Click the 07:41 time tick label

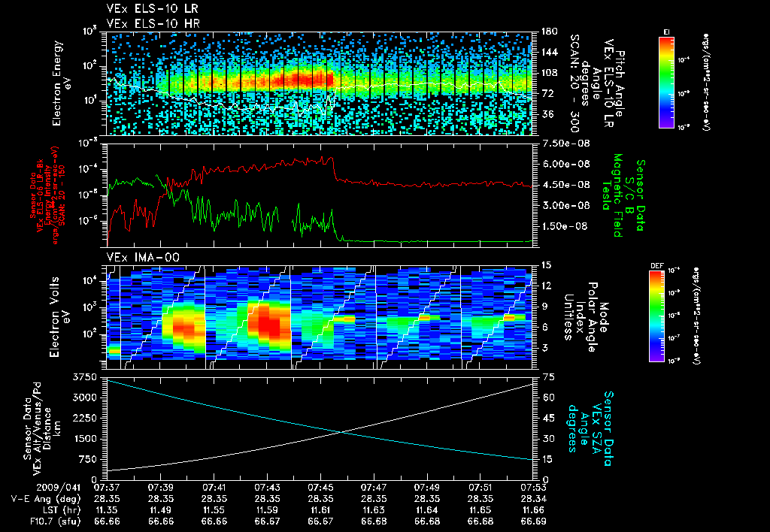pyautogui.click(x=214, y=488)
